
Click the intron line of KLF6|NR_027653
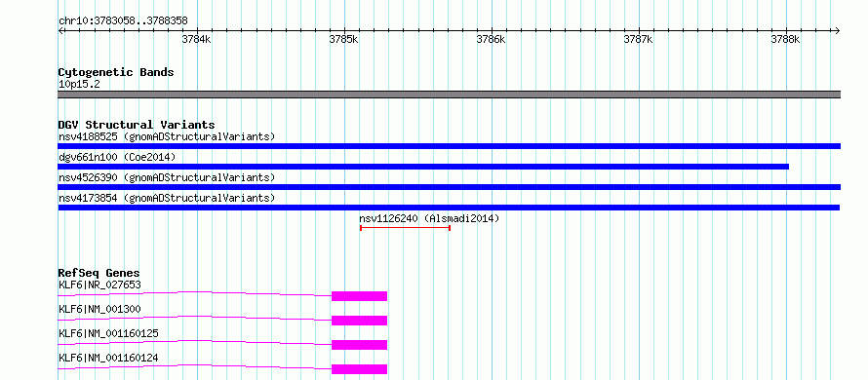pos(195,292)
